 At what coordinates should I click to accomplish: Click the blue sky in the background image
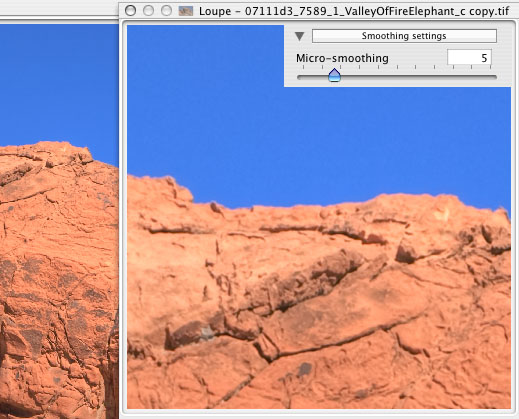(57, 83)
